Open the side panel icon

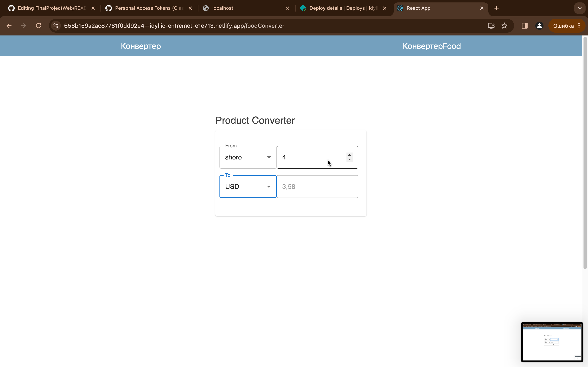[x=525, y=26]
